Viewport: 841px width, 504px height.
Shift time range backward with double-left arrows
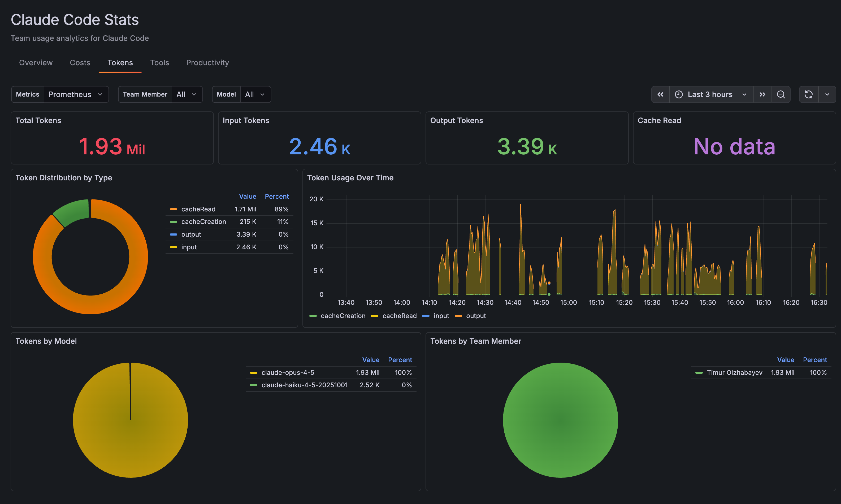(x=660, y=94)
